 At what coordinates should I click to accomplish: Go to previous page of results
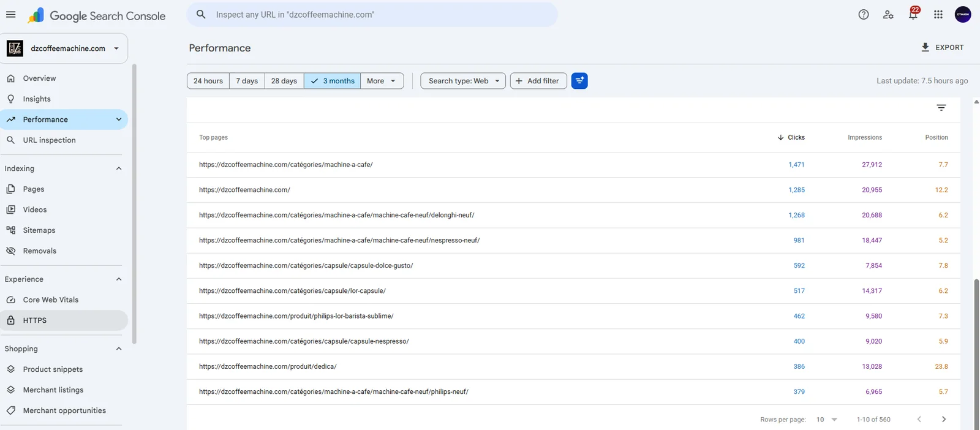pyautogui.click(x=919, y=420)
